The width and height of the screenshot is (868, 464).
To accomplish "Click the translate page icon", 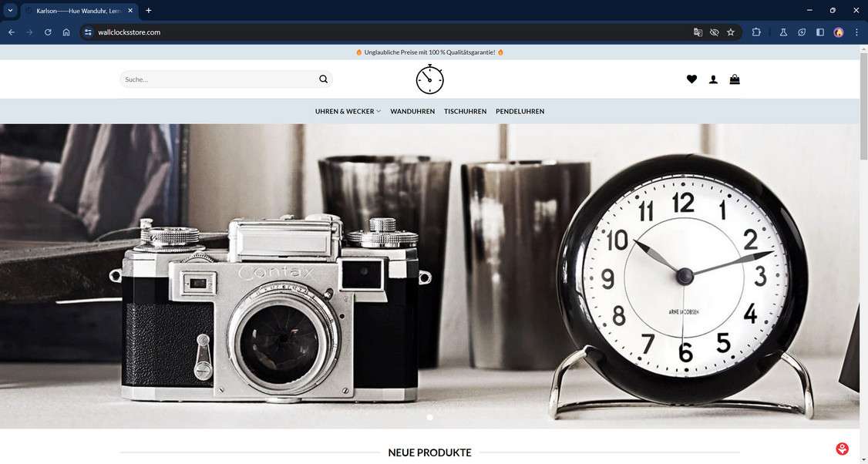I will 698,32.
